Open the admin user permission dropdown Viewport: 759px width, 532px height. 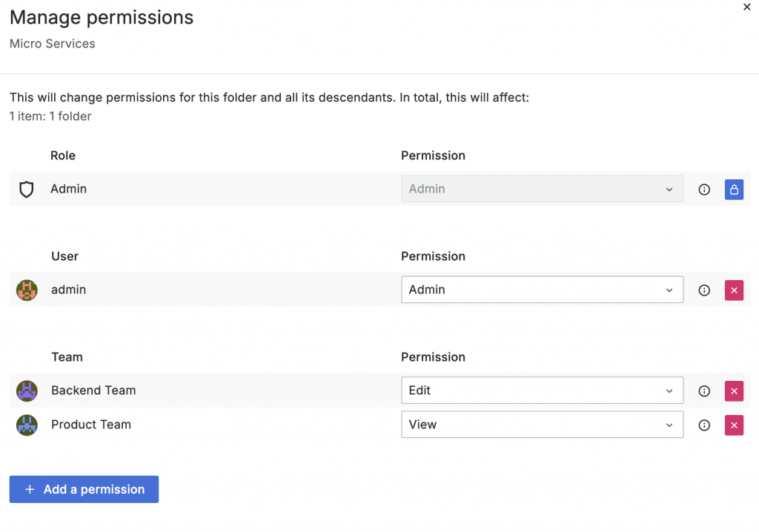[542, 290]
